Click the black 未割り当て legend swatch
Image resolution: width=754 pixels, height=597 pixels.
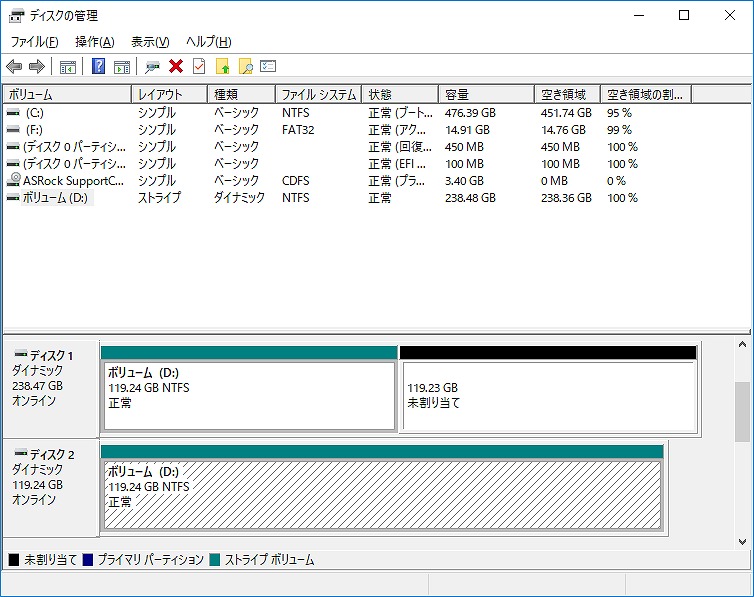point(14,560)
